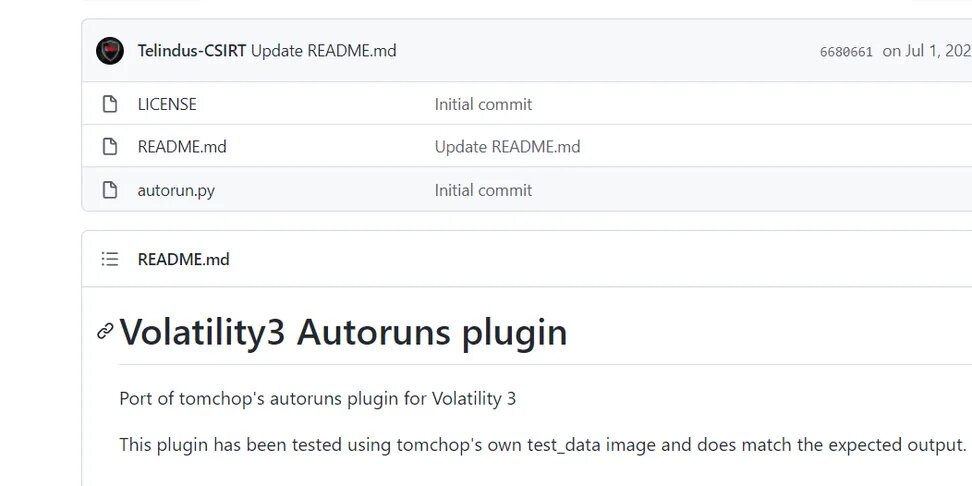This screenshot has height=486, width=972.
Task: Open 'Initial commit' message in LICENSE row
Action: click(x=483, y=104)
